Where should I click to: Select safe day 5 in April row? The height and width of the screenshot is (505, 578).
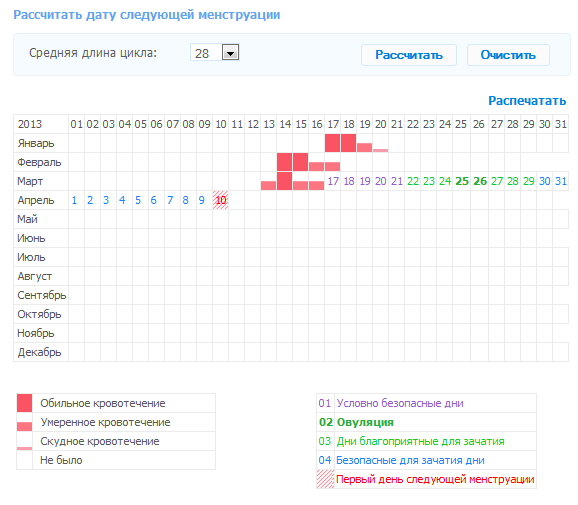click(138, 200)
